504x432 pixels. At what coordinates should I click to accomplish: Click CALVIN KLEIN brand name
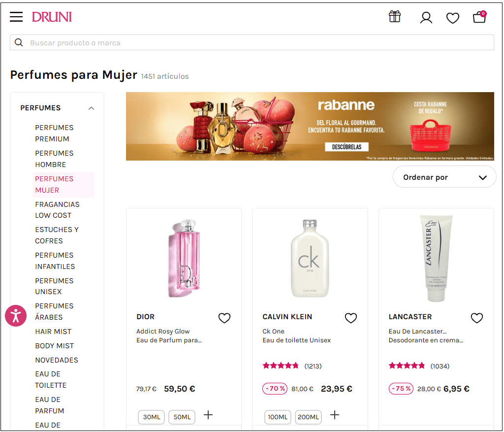pyautogui.click(x=287, y=317)
